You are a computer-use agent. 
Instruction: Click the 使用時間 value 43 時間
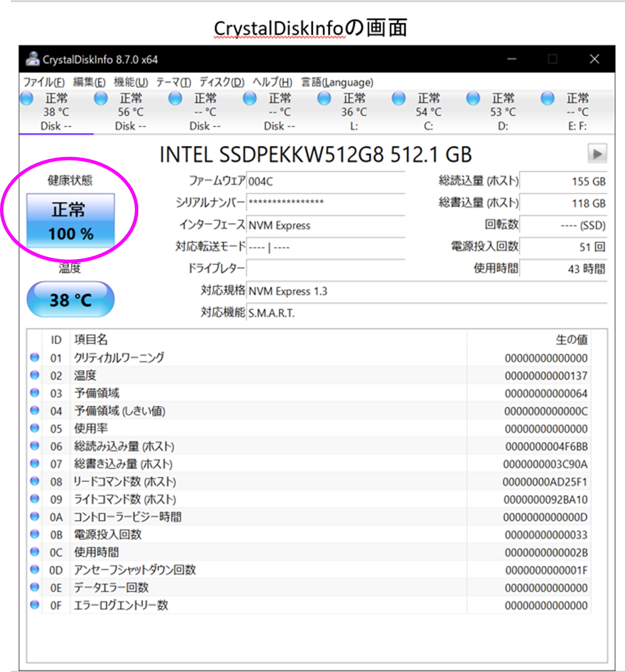point(564,269)
